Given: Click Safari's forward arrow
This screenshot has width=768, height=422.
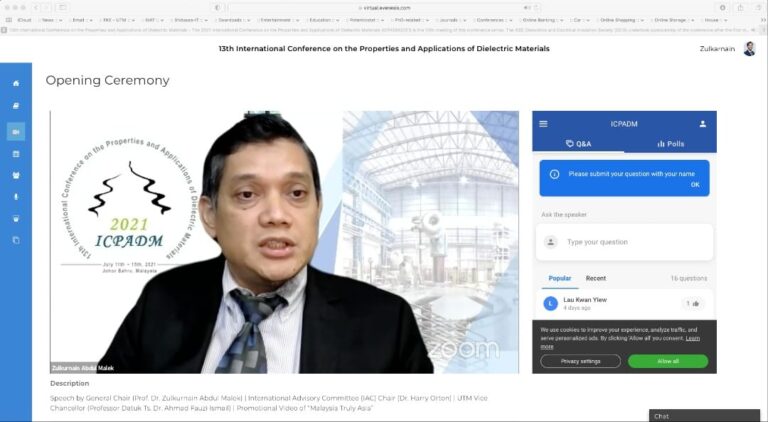Looking at the screenshot, I should [x=47, y=8].
